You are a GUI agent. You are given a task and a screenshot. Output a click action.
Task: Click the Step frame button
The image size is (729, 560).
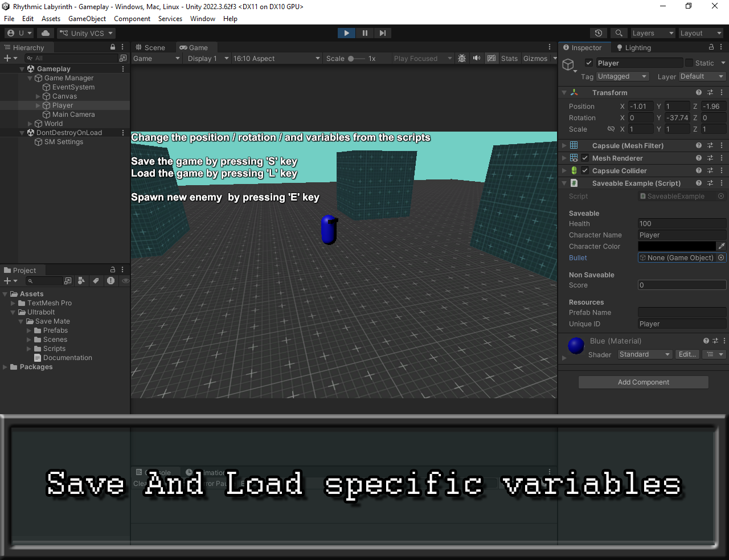[383, 33]
